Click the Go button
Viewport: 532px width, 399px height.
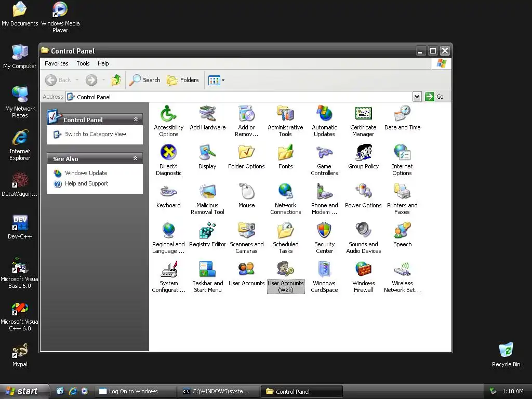click(x=435, y=97)
